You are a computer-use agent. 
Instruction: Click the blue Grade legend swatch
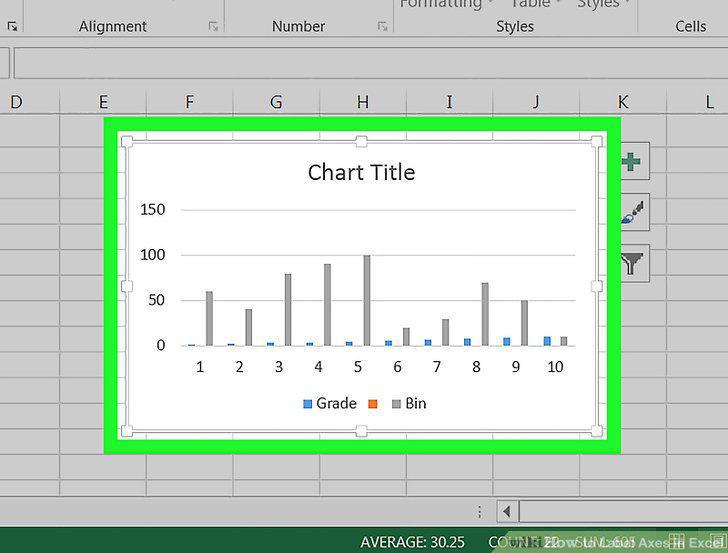click(307, 404)
